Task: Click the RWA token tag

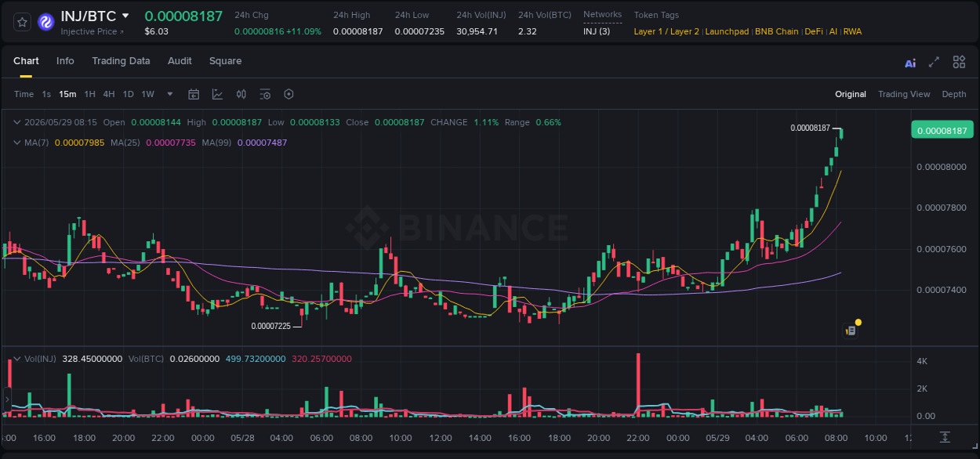Action: click(852, 31)
